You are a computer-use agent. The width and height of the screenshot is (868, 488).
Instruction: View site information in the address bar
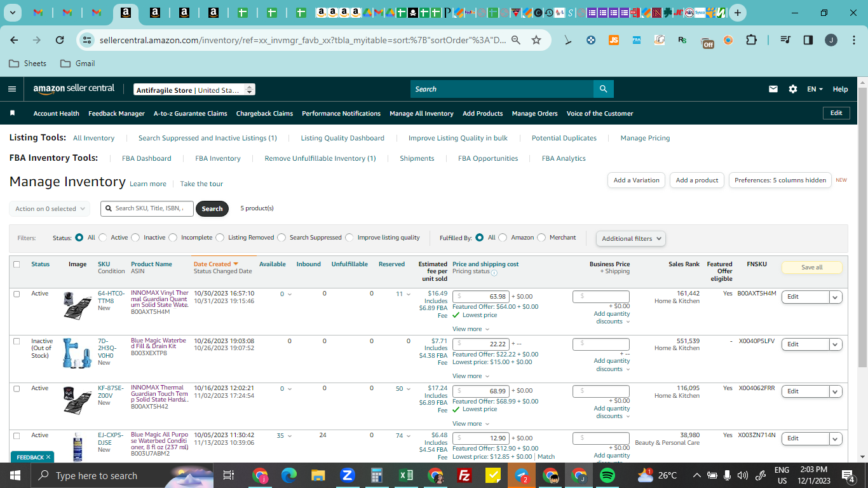[x=88, y=40]
